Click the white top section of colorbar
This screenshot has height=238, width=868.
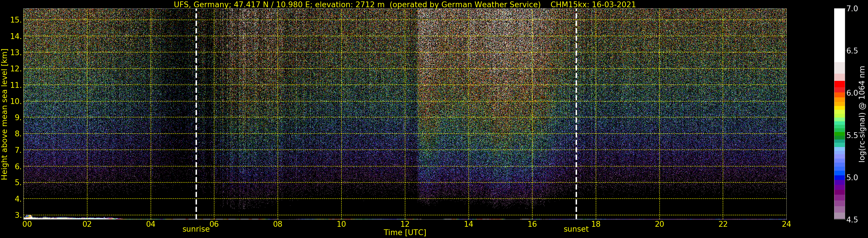click(x=839, y=34)
